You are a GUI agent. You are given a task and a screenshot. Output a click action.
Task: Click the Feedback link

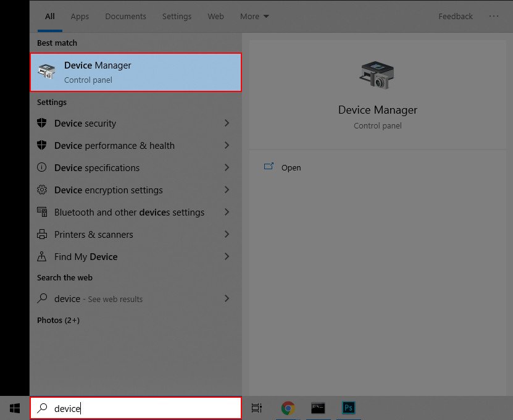(456, 16)
